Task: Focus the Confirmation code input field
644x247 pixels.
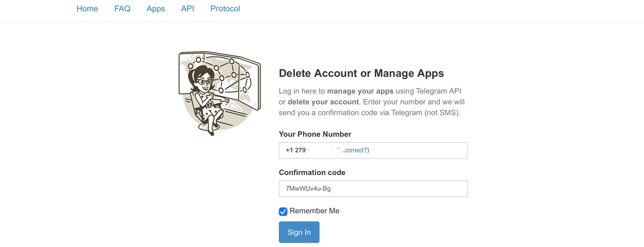Action: [x=373, y=189]
